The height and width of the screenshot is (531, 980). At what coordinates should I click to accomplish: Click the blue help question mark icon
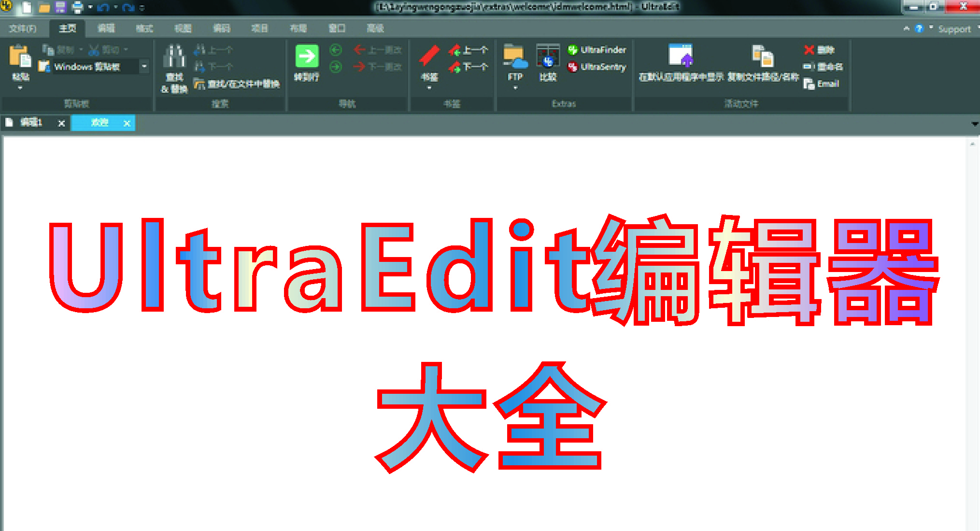pos(919,28)
